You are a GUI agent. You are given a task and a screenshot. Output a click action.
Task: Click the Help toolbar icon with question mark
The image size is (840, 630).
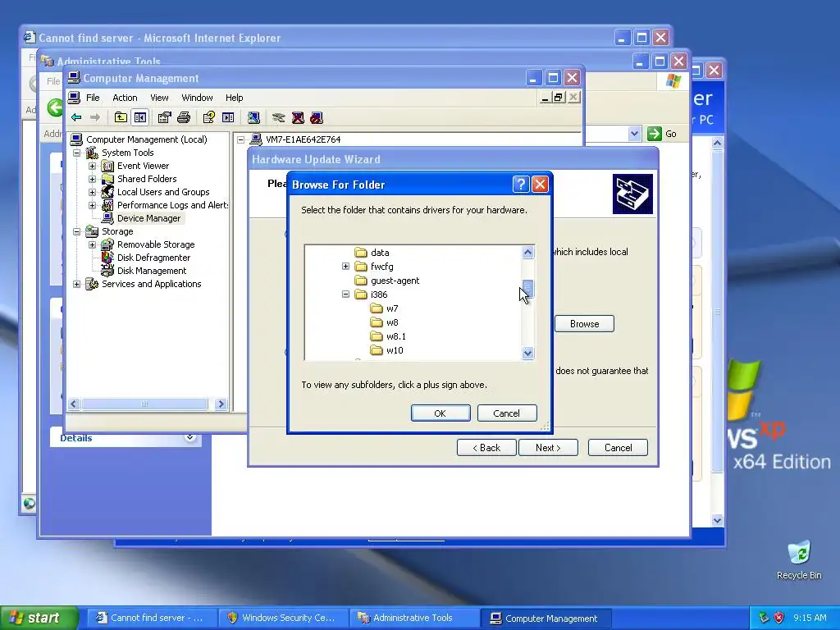[x=209, y=117]
